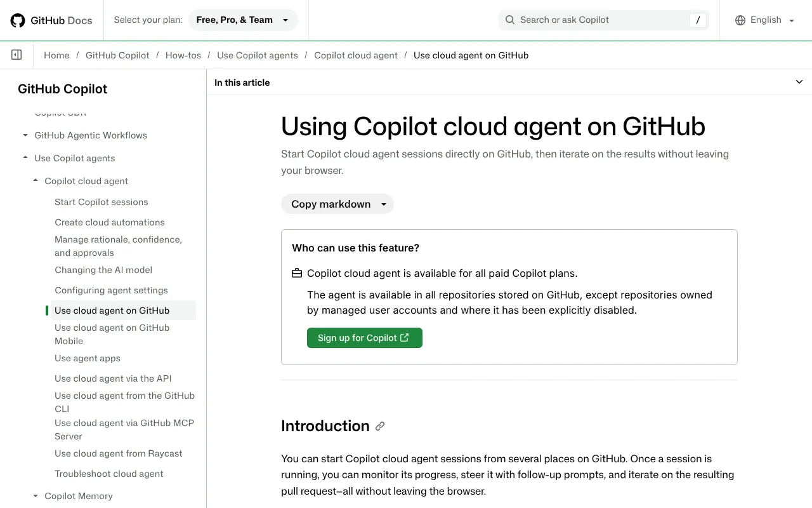The height and width of the screenshot is (508, 812).
Task: Open Use cloud agent on GitHub Mobile
Action: click(112, 334)
